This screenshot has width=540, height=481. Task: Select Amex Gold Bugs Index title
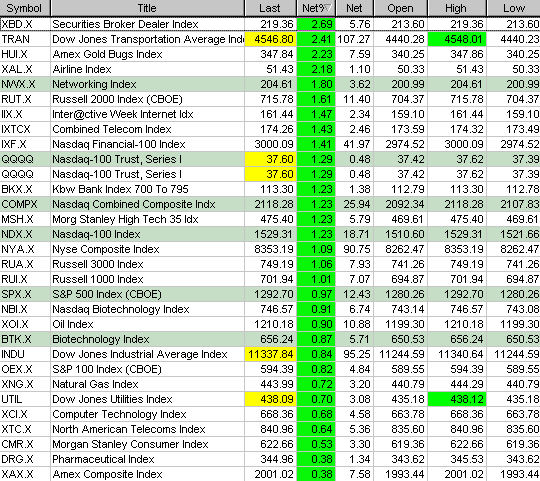pos(107,54)
